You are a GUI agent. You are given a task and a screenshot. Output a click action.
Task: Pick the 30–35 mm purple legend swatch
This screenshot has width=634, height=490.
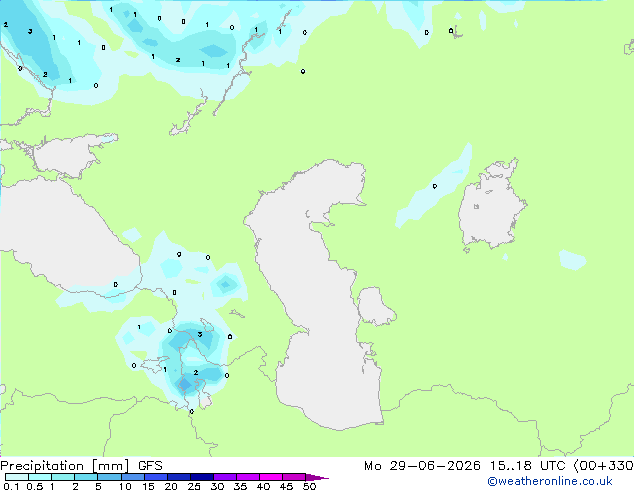click(224, 477)
